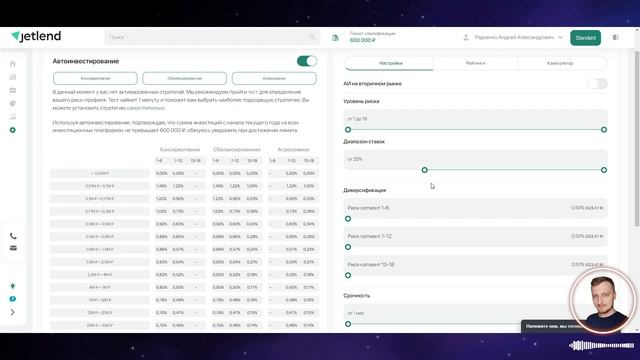Click the Риск-сегмент 13-18 slider handle
Screen dimensions: 640x360
[348, 276]
